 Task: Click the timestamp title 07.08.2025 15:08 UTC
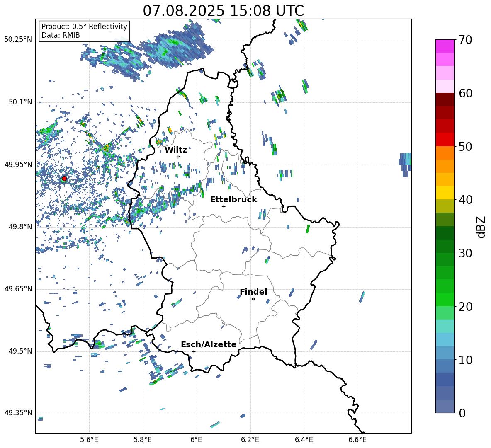coord(223,11)
